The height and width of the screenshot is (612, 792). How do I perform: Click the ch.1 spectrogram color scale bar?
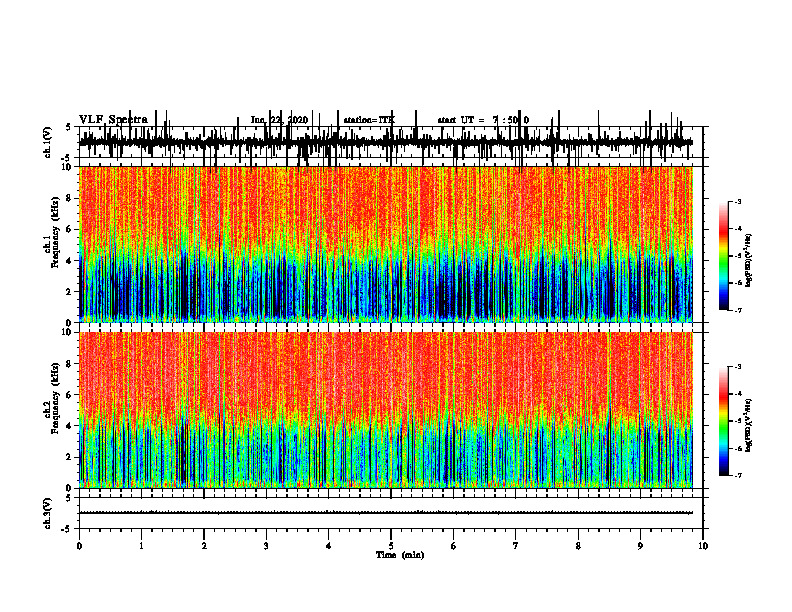point(724,256)
